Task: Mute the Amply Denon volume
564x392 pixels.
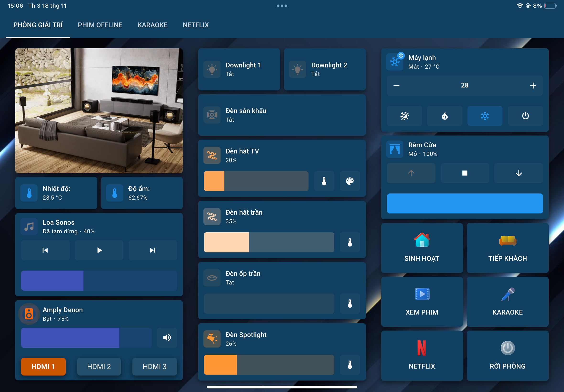Action: click(x=167, y=338)
